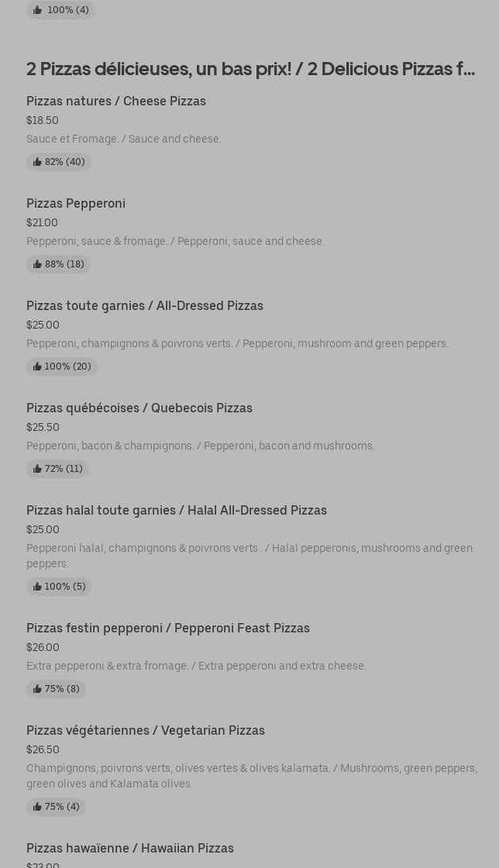Viewport: 499px width, 868px height.
Task: Open Pizzas natures / Cheese Pizzas item
Action: pos(116,101)
